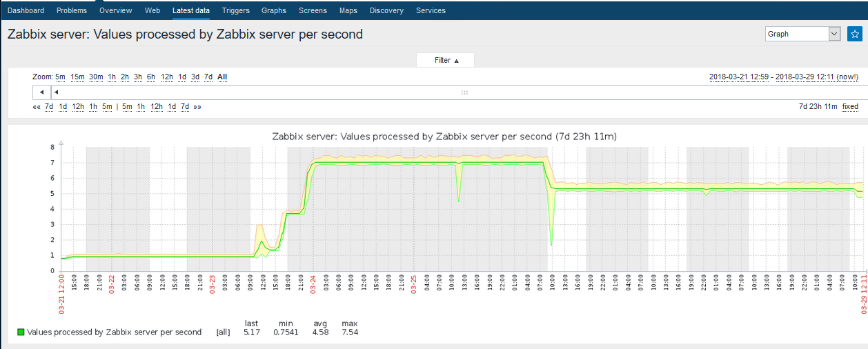Click the page heading about values processed
868x349 pixels.
point(185,34)
